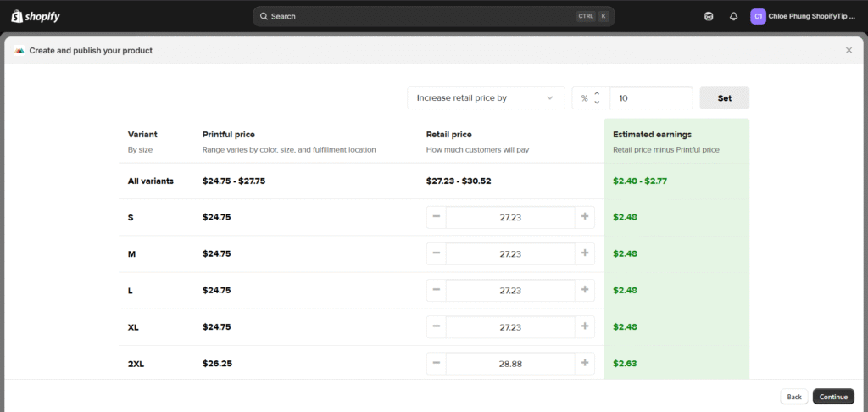Open the Increase retail price by dropdown
Image resolution: width=868 pixels, height=412 pixels.
(x=486, y=98)
